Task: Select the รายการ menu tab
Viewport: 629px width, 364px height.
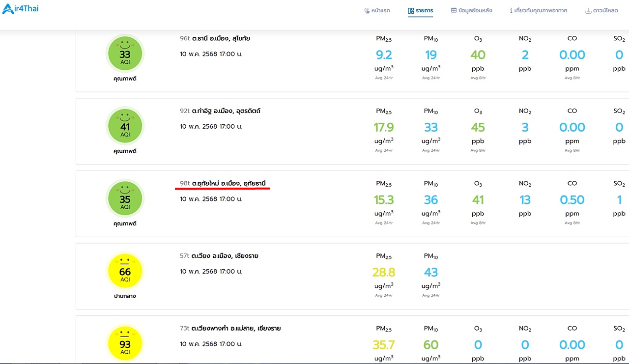Action: tap(420, 10)
